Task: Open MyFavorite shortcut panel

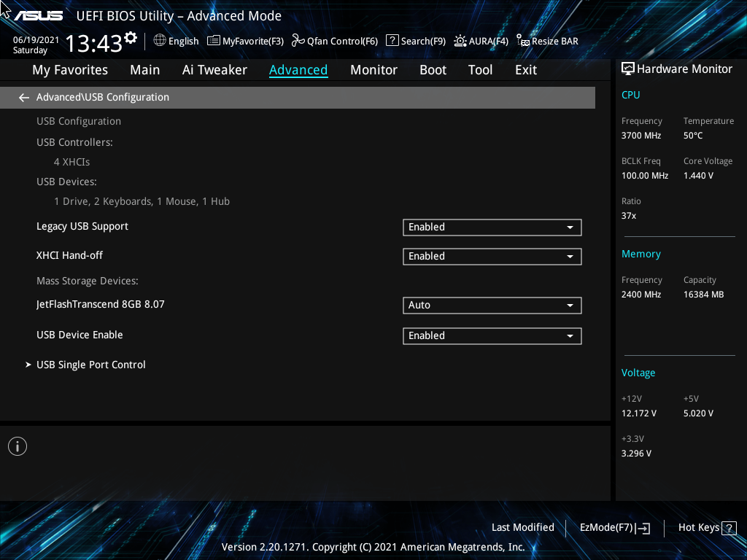Action: coord(245,41)
